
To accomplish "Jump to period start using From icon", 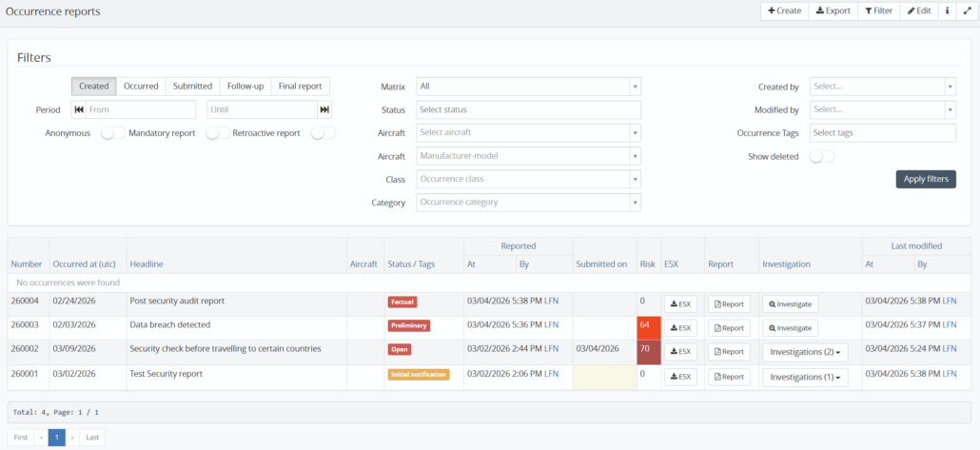I will pos(79,109).
